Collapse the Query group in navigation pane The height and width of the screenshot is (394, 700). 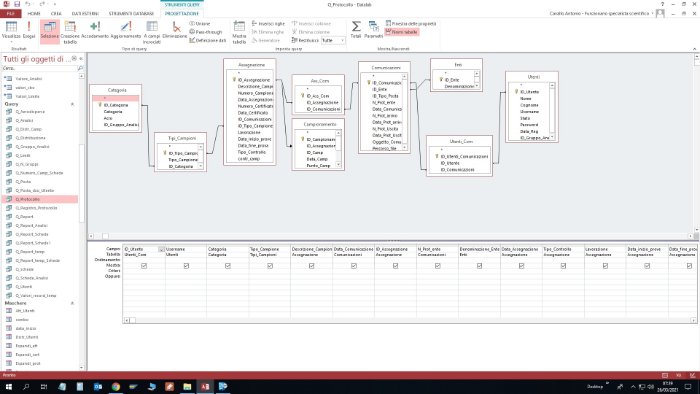[72, 104]
